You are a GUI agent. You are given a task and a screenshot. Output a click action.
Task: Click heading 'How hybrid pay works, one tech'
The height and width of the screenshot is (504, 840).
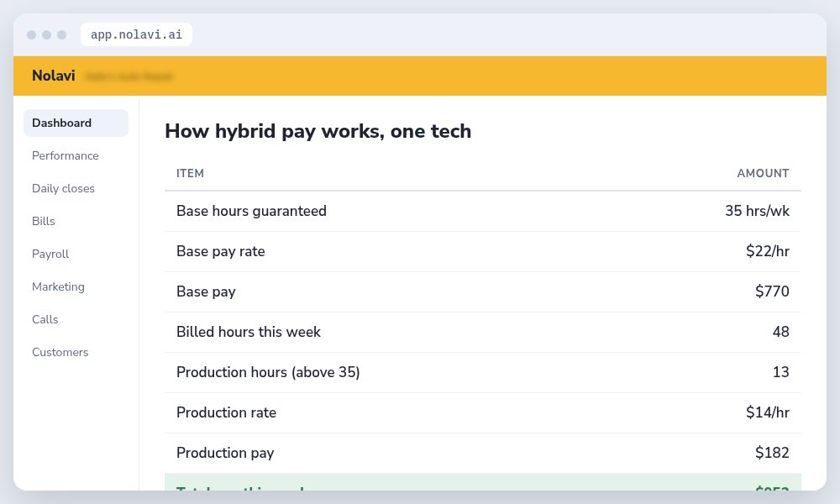[x=318, y=131]
